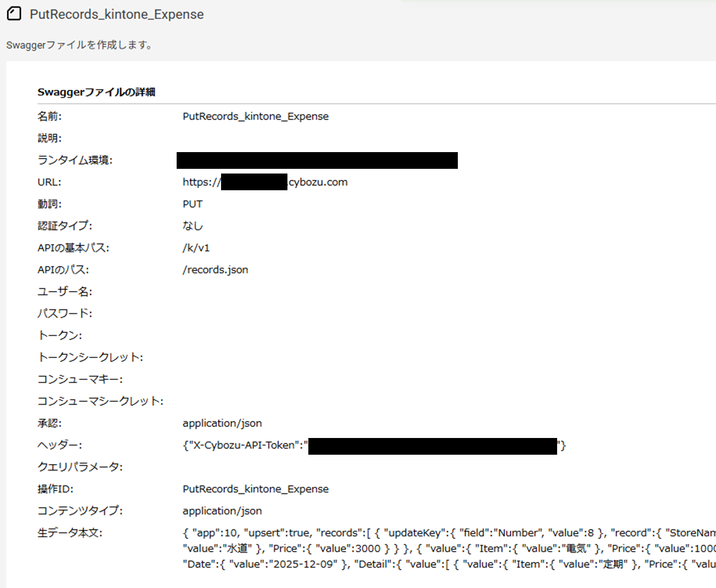
Task: Click the '動詞:' label
Action: [50, 204]
